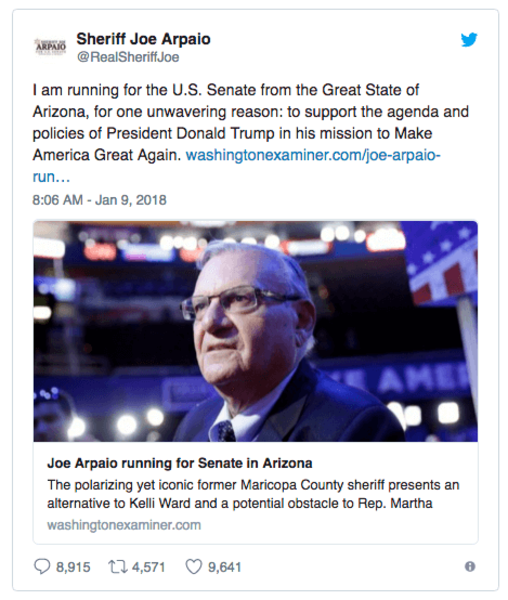
Task: Click the retweet arrows icon
Action: tap(118, 567)
